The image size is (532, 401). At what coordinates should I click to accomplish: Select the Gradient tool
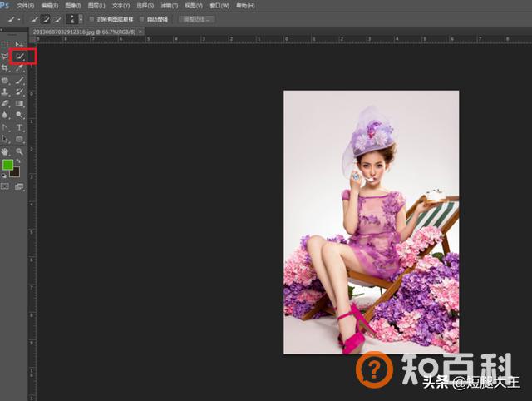[x=19, y=103]
